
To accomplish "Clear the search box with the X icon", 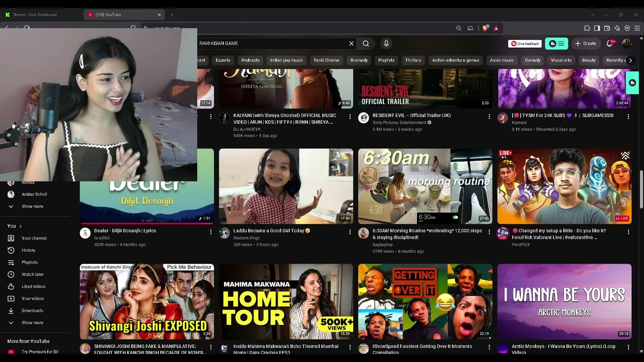I will pos(351,44).
